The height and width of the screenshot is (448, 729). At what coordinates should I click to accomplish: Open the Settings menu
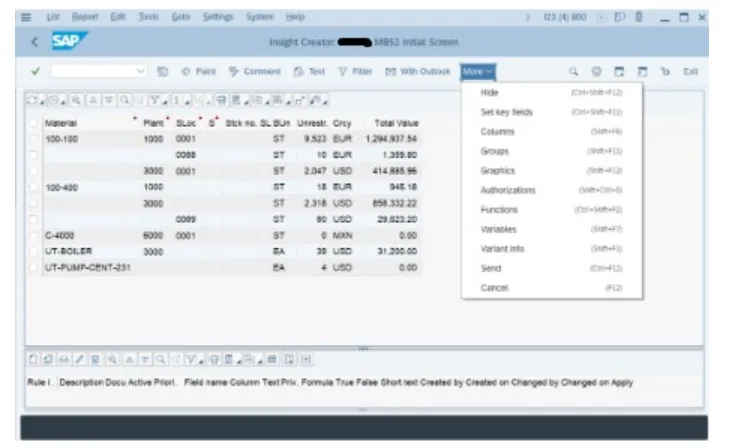click(x=218, y=17)
